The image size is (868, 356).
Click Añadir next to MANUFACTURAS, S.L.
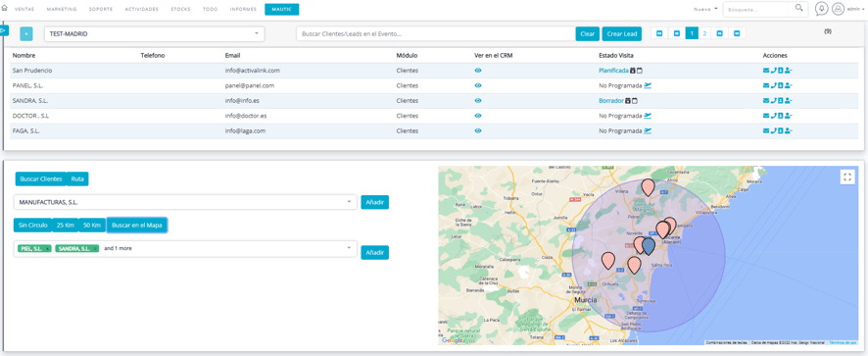point(375,202)
